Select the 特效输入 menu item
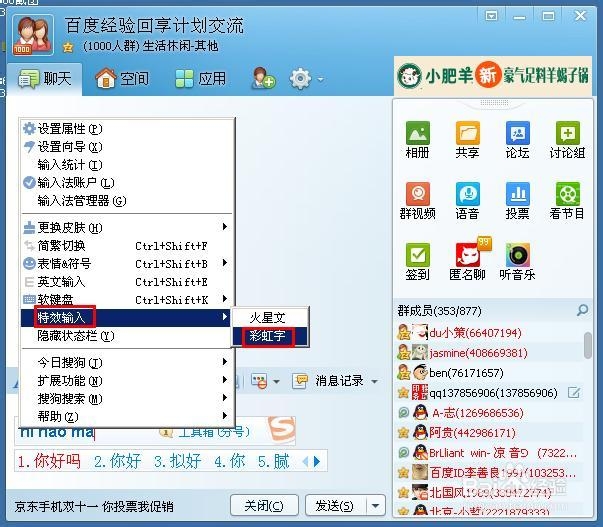This screenshot has height=527, width=603. 127,318
